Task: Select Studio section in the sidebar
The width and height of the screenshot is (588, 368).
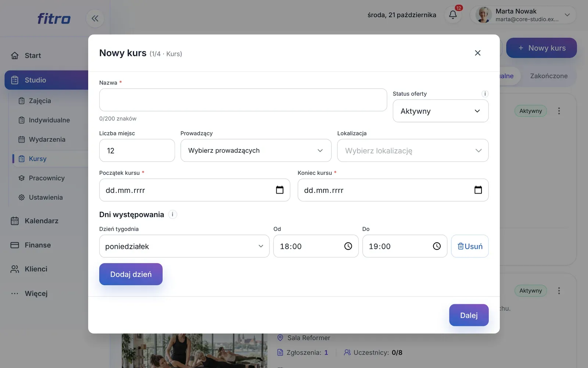Action: pyautogui.click(x=46, y=80)
